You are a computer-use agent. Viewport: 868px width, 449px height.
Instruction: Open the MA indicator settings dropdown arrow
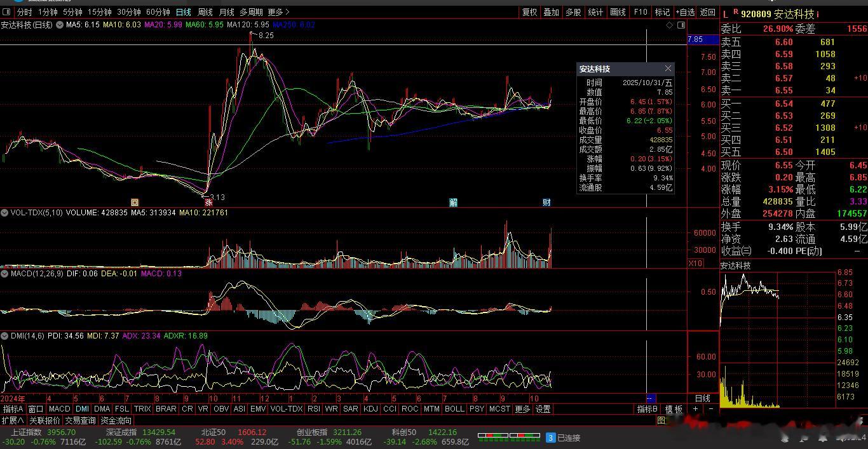pos(60,25)
